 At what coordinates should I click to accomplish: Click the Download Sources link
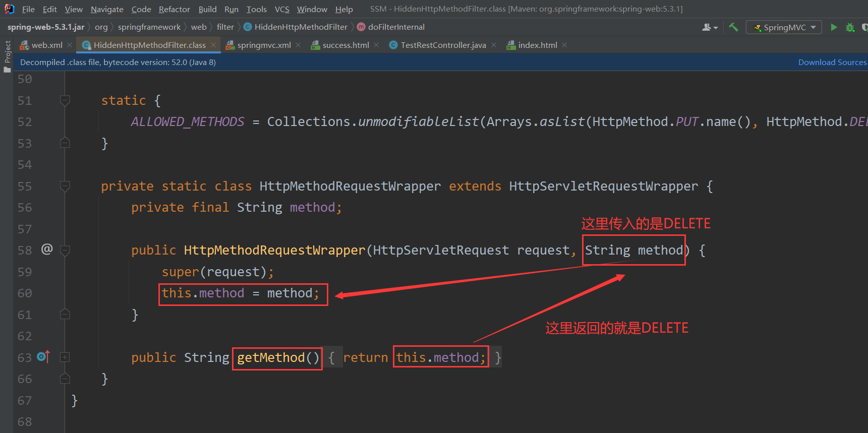point(832,62)
